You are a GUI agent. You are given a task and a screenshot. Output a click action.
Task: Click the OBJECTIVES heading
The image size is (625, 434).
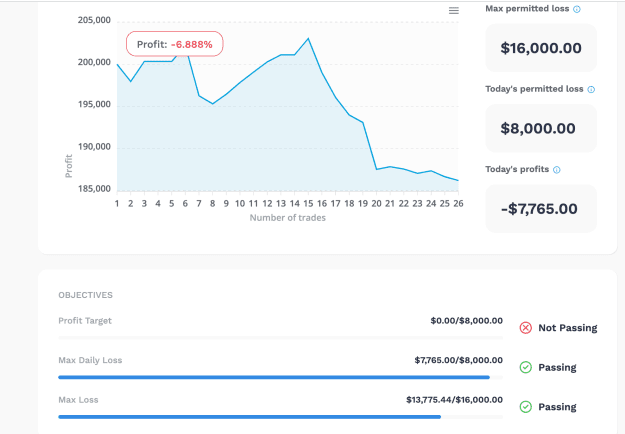[x=85, y=295]
